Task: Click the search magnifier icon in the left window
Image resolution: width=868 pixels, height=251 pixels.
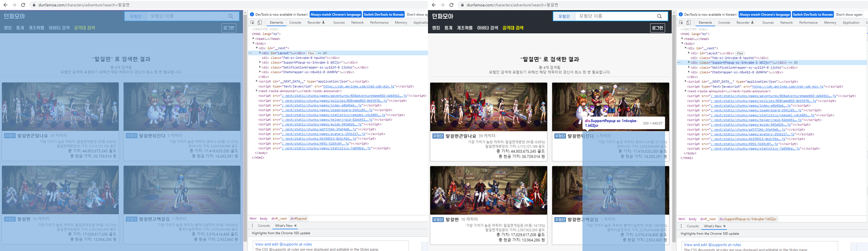Action: [x=231, y=16]
